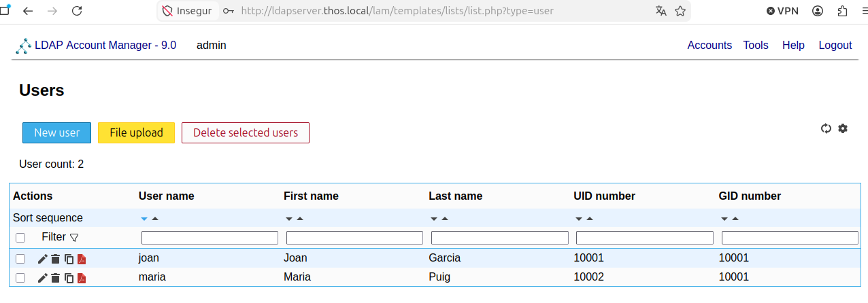Open the VPN indicator
Screen dimensions: 868x303
coord(782,11)
